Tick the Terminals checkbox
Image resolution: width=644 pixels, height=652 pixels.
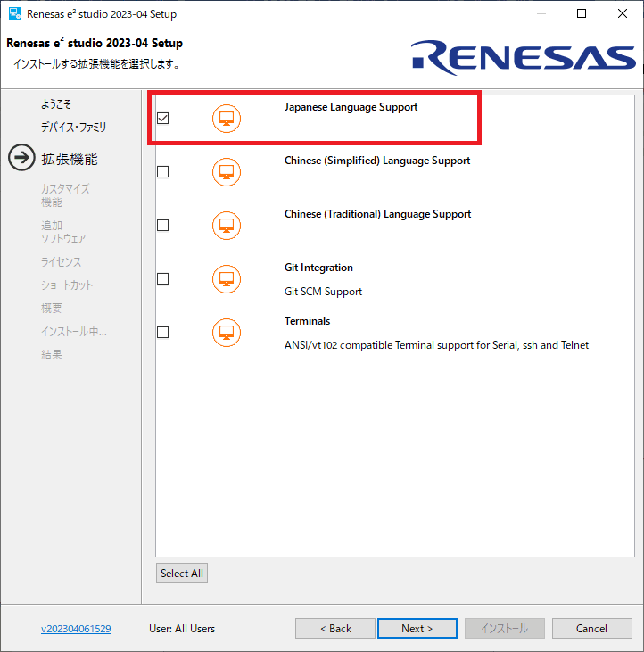163,332
